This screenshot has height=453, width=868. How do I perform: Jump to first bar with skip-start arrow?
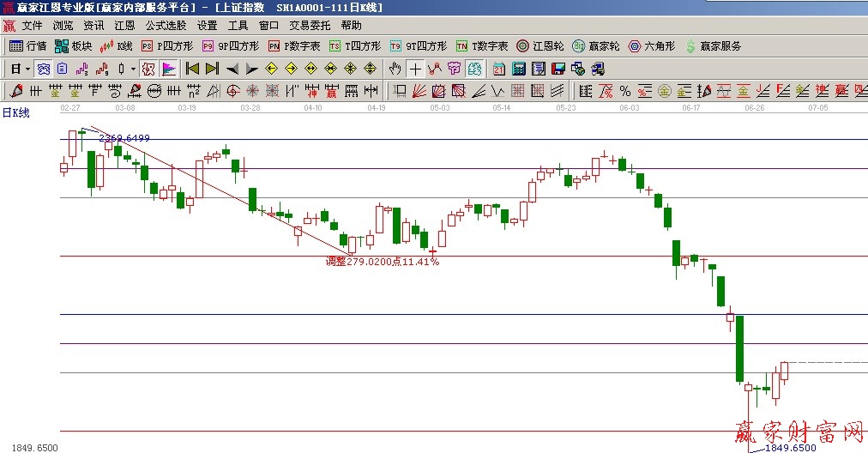[x=192, y=69]
